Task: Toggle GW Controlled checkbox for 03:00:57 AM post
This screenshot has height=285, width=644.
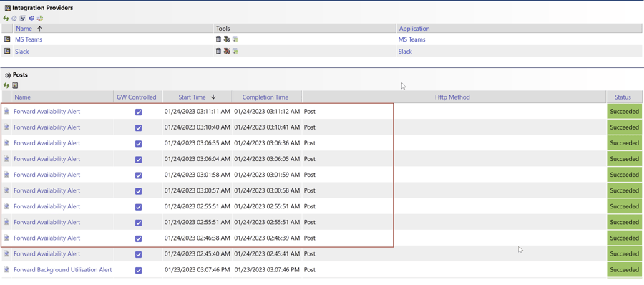Action: click(138, 191)
